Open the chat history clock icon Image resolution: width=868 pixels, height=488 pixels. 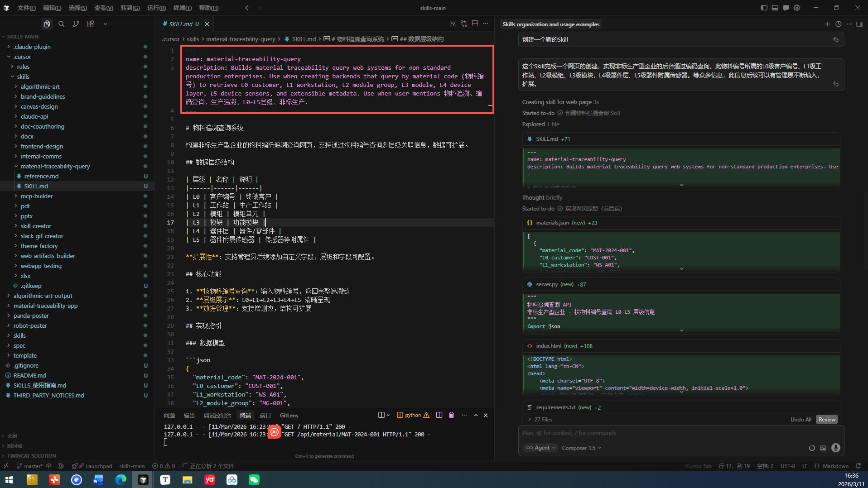coord(838,24)
